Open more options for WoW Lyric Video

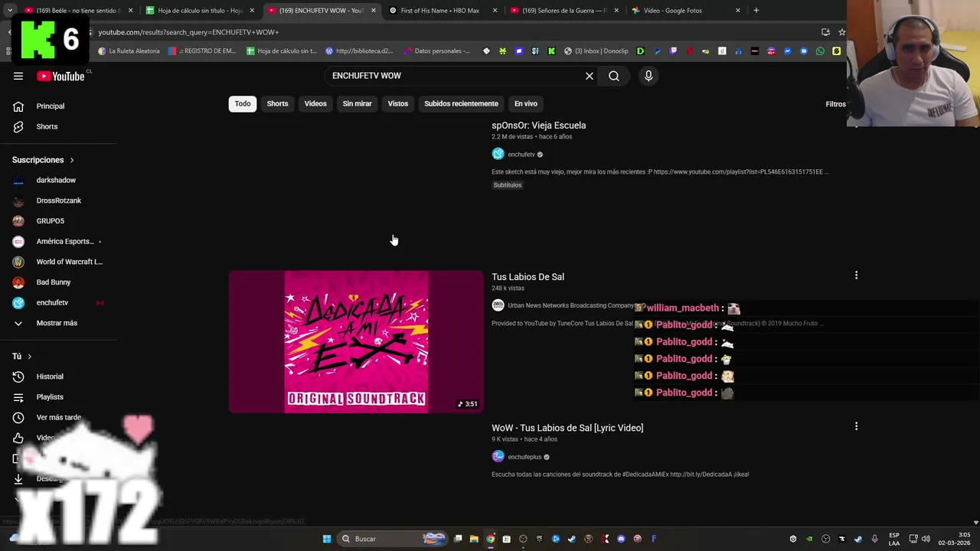pos(856,426)
